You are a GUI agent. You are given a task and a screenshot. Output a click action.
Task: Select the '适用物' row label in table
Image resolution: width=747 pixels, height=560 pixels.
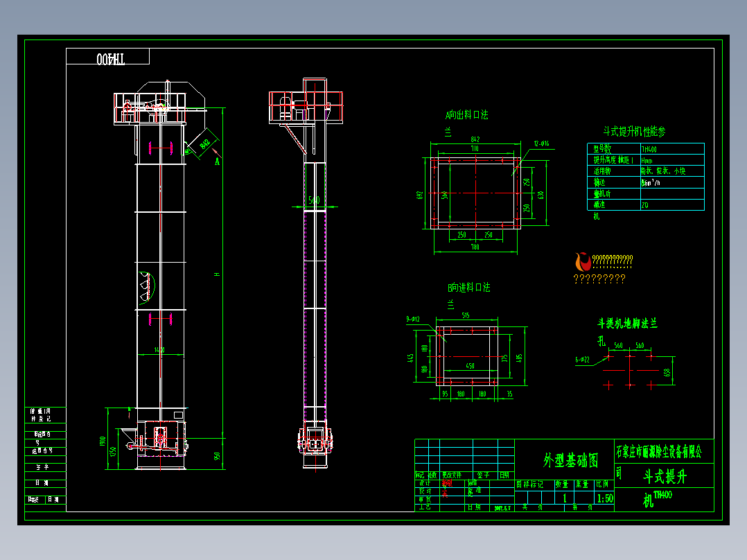click(601, 171)
